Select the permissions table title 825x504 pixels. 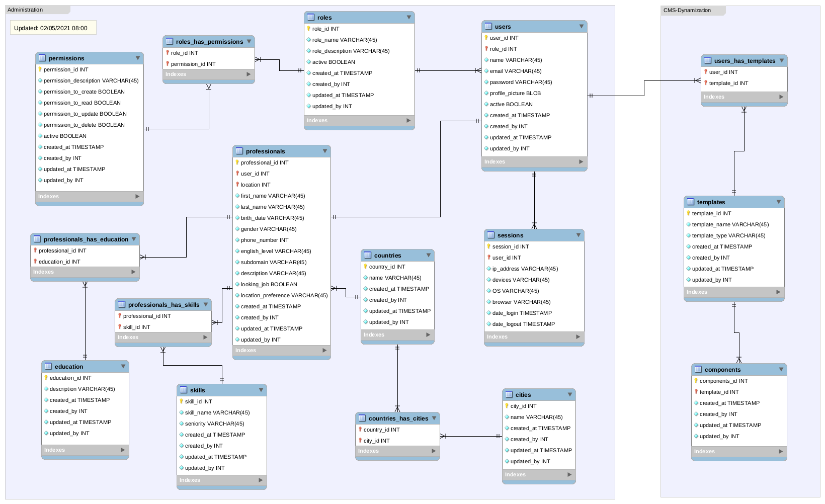click(66, 58)
